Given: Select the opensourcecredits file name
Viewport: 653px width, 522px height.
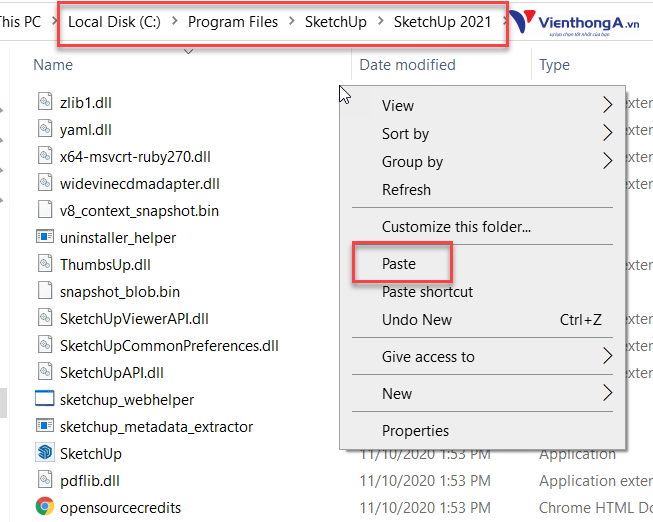Looking at the screenshot, I should [120, 508].
